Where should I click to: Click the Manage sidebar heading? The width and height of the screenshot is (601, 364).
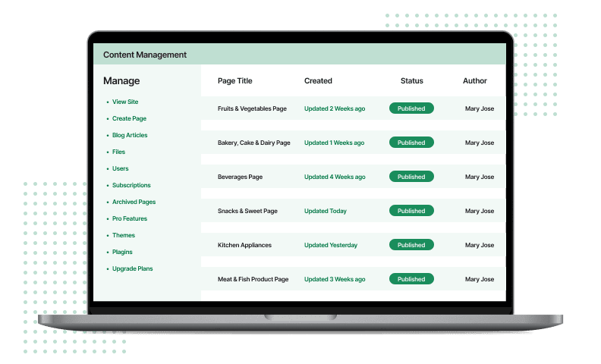point(121,81)
